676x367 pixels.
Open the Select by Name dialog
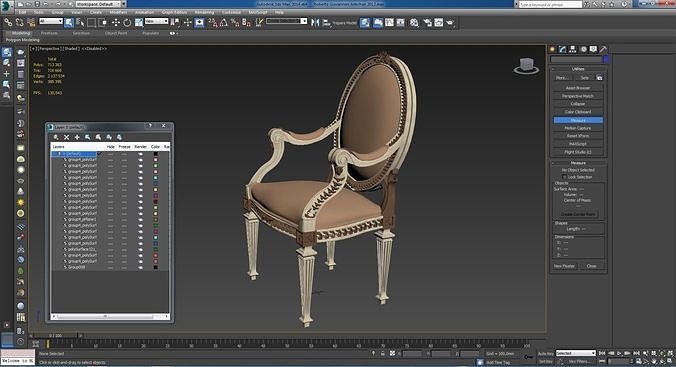[x=80, y=22]
